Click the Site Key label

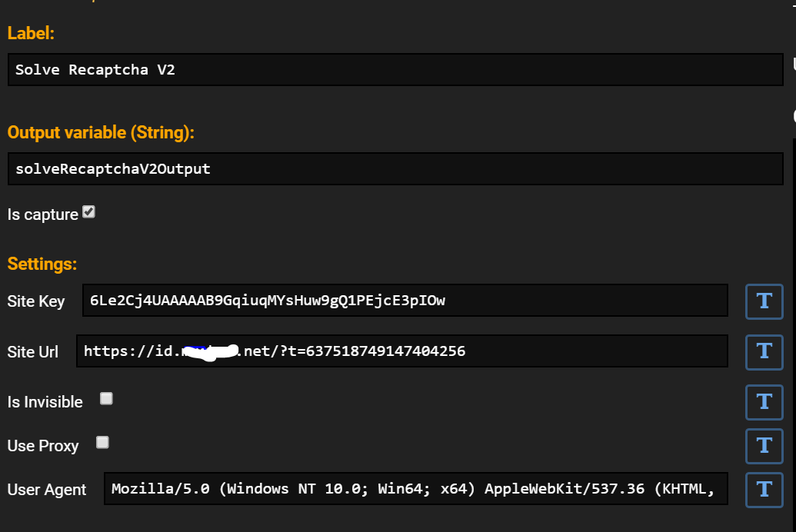[36, 301]
